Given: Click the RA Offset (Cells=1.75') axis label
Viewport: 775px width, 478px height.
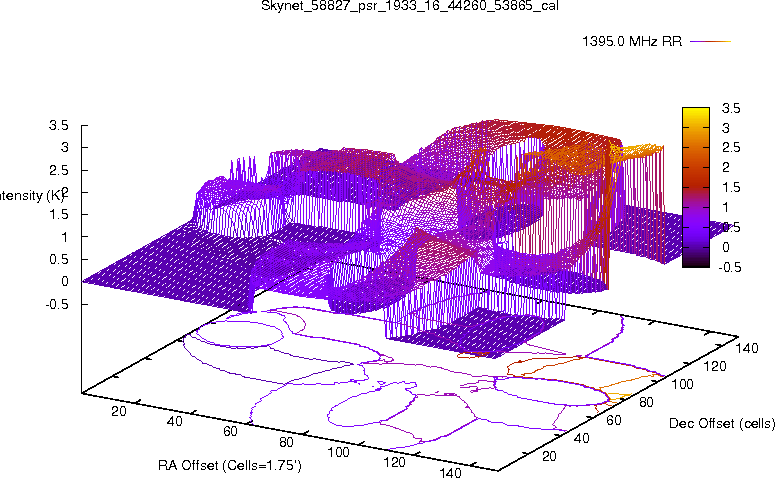Looking at the screenshot, I should click(x=230, y=465).
